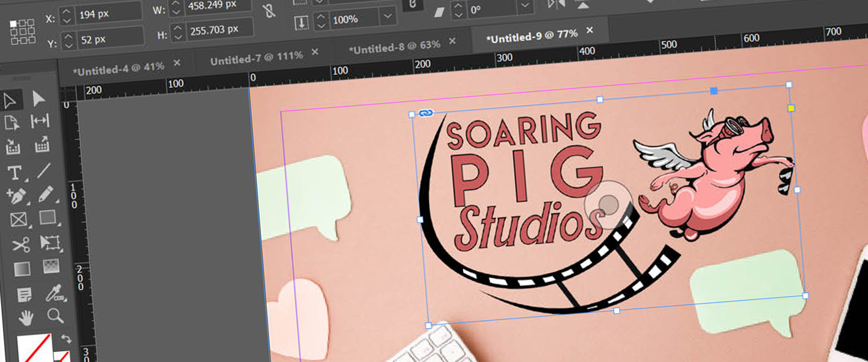
Task: Click the yellow live corners square handle
Action: point(791,108)
